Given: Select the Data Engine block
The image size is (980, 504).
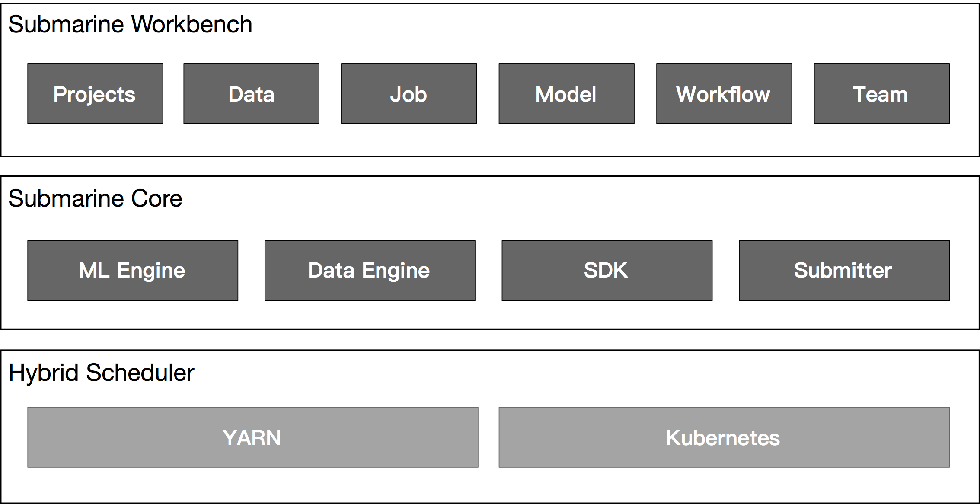Looking at the screenshot, I should coord(370,271).
